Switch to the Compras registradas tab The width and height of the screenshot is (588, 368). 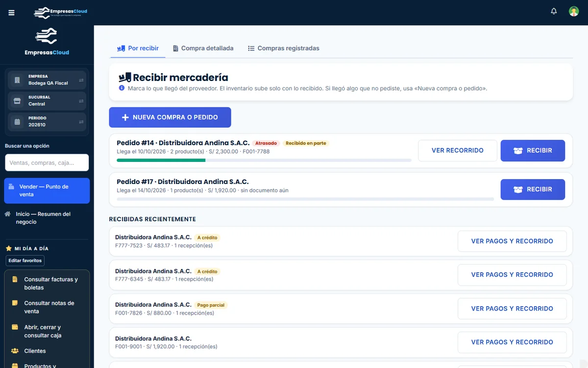(x=283, y=48)
